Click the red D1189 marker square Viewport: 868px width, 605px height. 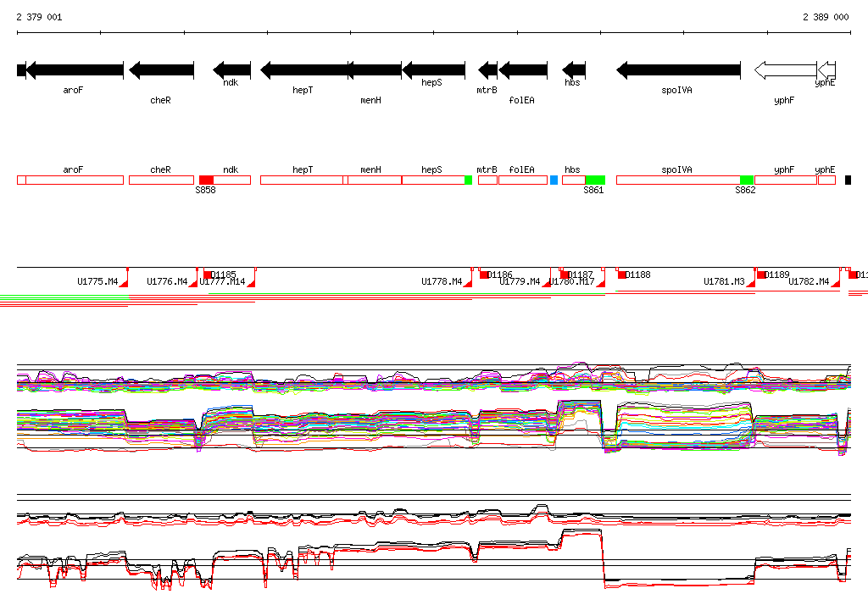(761, 275)
